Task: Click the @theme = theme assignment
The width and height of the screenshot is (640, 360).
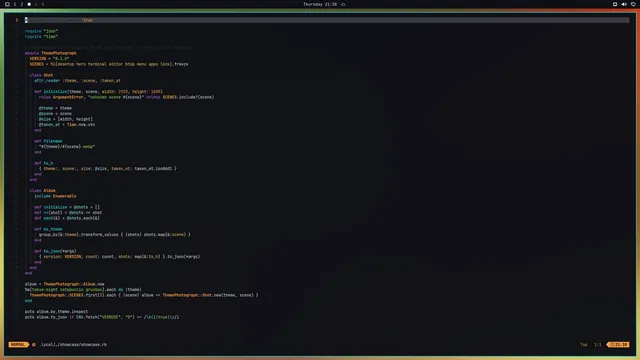Action: (55, 108)
